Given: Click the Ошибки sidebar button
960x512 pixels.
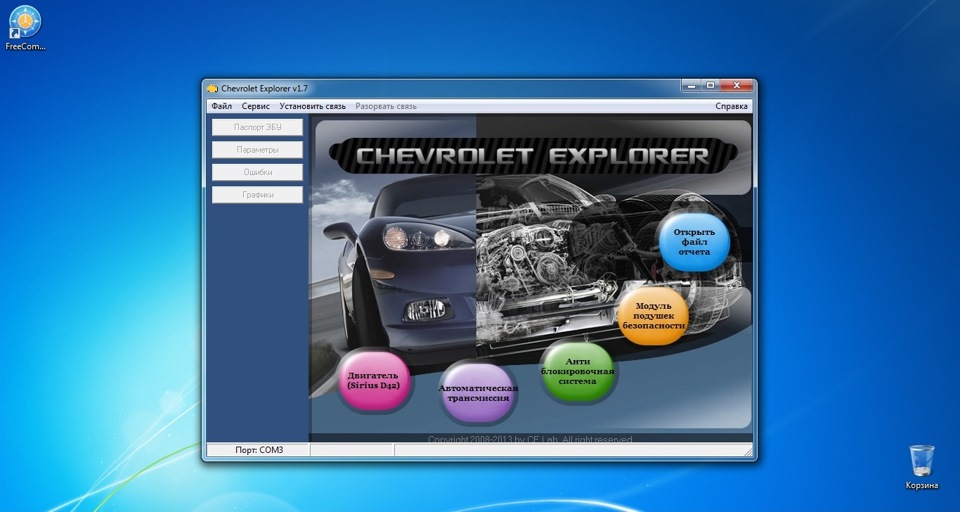Looking at the screenshot, I should 257,172.
